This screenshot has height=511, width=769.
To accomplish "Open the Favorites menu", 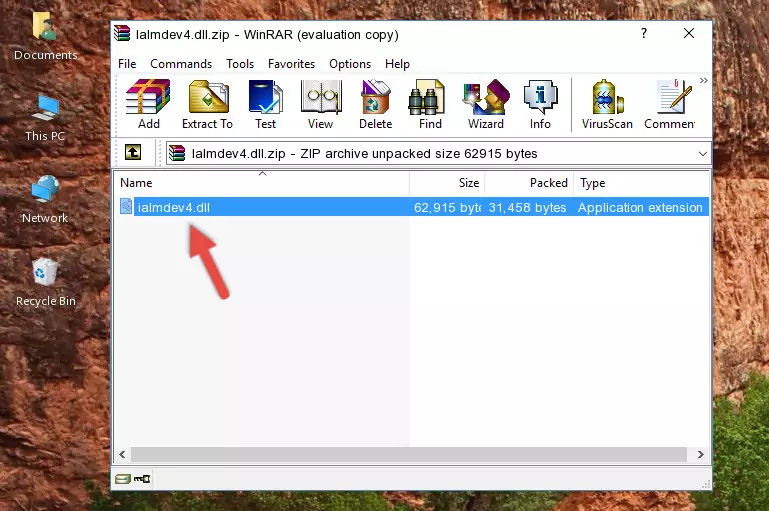I will pyautogui.click(x=291, y=64).
